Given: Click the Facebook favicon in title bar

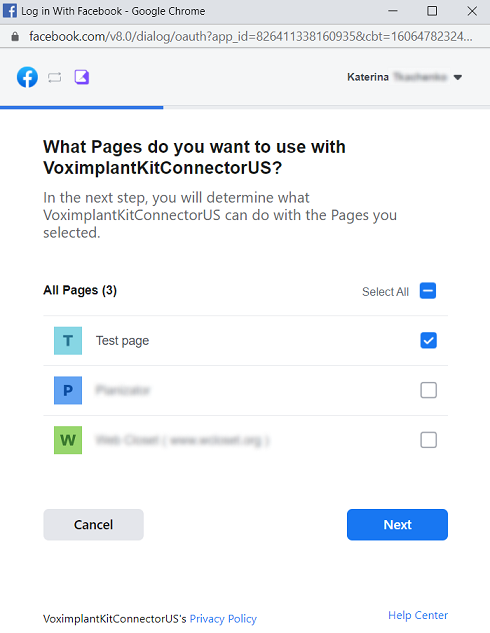Looking at the screenshot, I should tap(10, 11).
